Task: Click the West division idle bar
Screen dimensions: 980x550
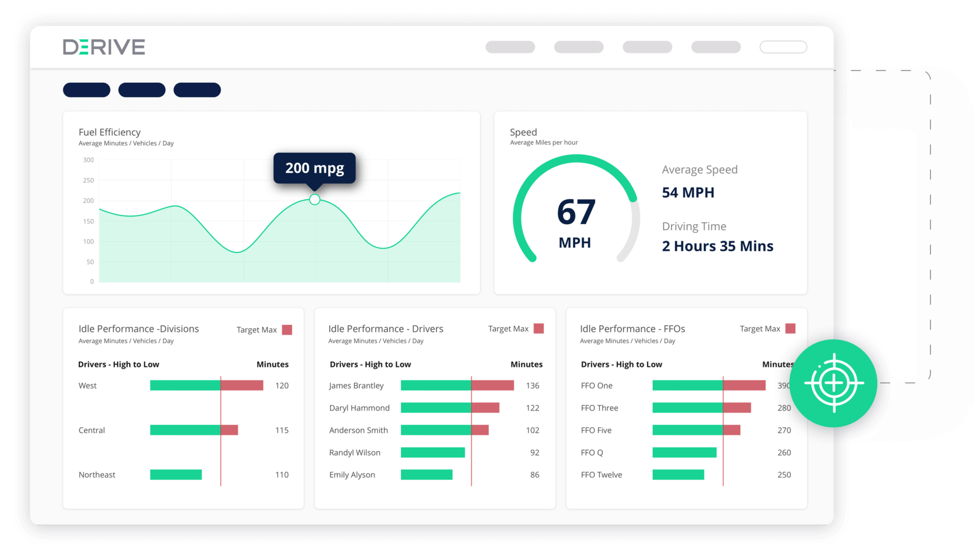Action: pyautogui.click(x=206, y=386)
